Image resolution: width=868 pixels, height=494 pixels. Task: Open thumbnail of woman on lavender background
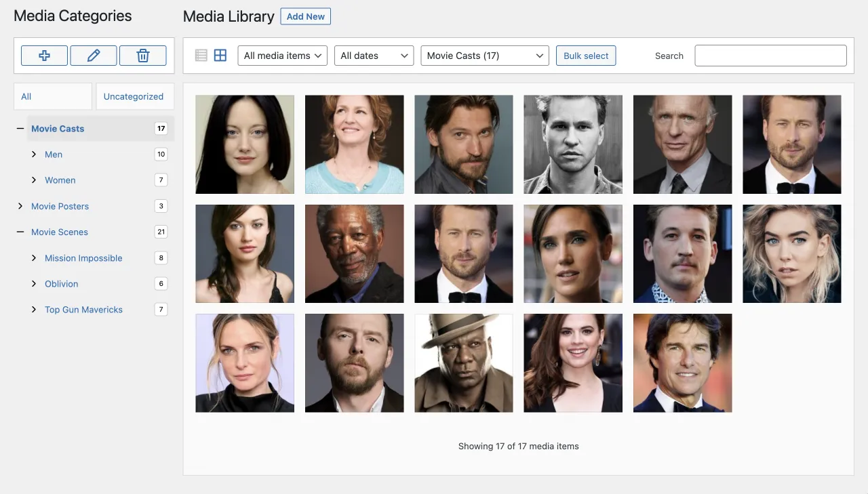(x=245, y=363)
